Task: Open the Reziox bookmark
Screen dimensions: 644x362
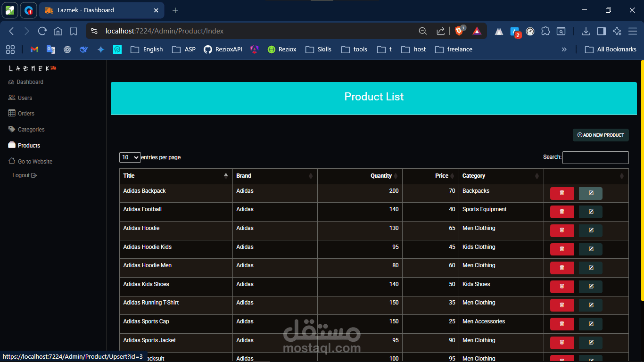Action: [282, 49]
